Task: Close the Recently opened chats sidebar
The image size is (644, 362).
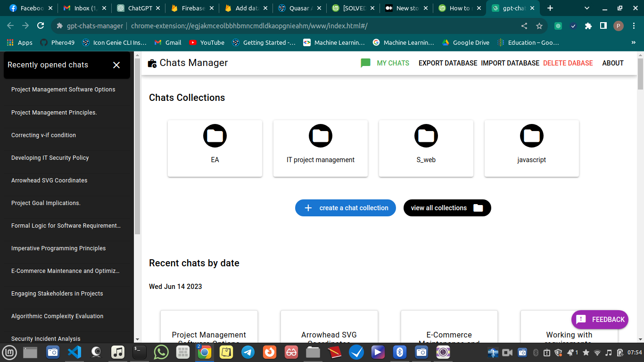Action: 116,65
